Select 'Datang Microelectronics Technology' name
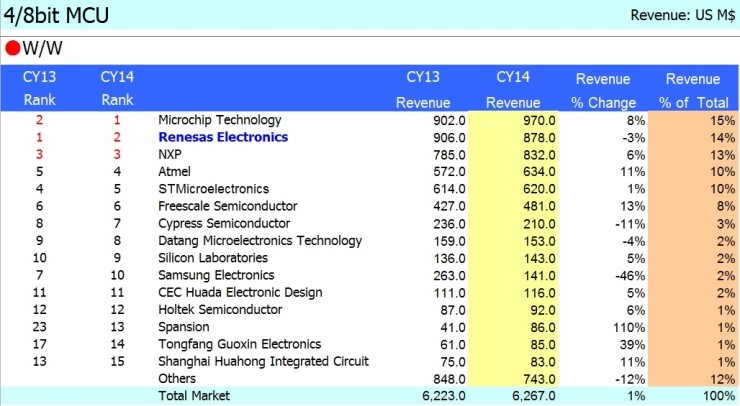 click(260, 241)
